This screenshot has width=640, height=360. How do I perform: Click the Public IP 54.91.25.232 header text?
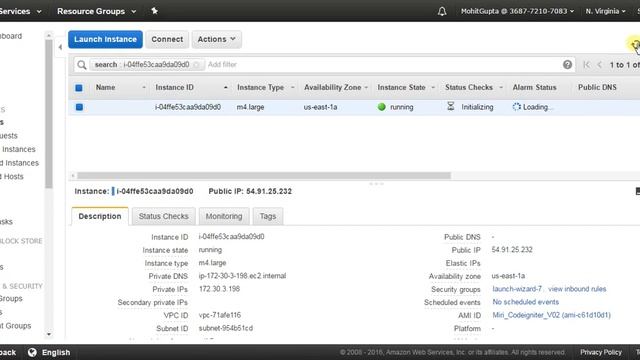[x=250, y=191]
